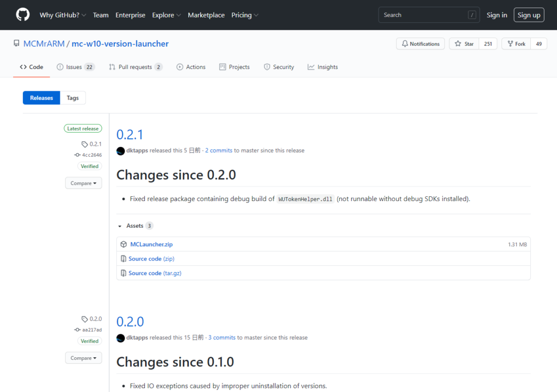Viewport: 557px width, 392px height.
Task: Open the Compare dropdown for release 0.2.0
Action: 83,358
